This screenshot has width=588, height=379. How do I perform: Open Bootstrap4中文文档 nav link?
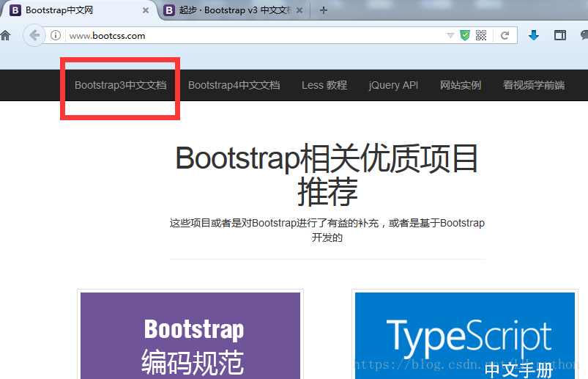point(234,85)
